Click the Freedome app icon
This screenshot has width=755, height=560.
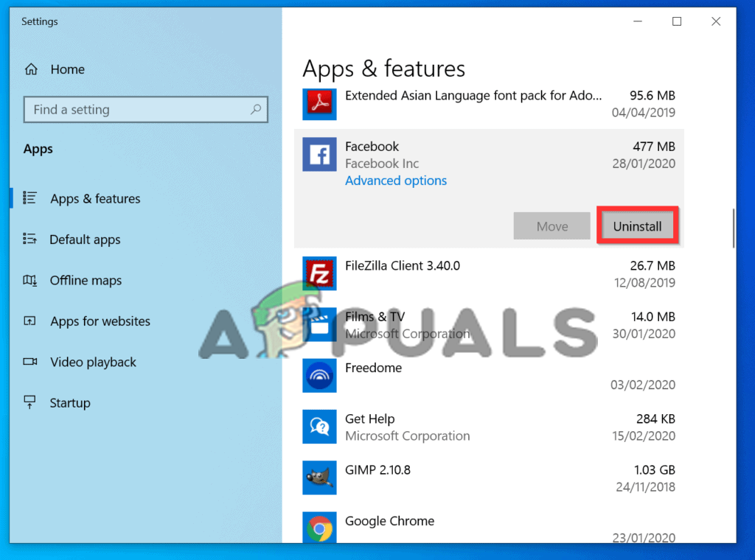click(x=319, y=376)
